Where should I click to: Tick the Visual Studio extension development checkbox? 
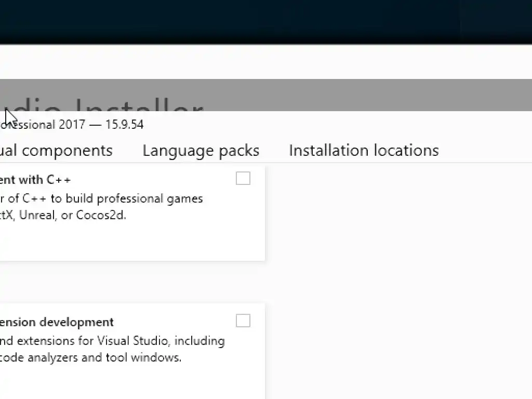243,321
